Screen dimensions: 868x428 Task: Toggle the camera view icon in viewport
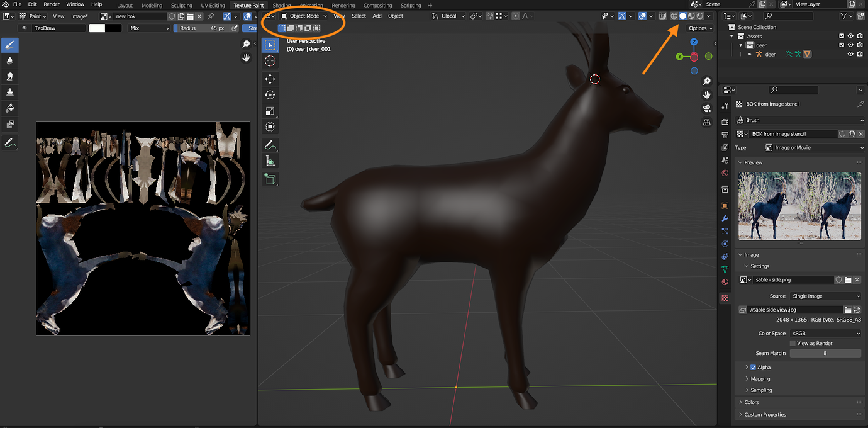pos(707,108)
